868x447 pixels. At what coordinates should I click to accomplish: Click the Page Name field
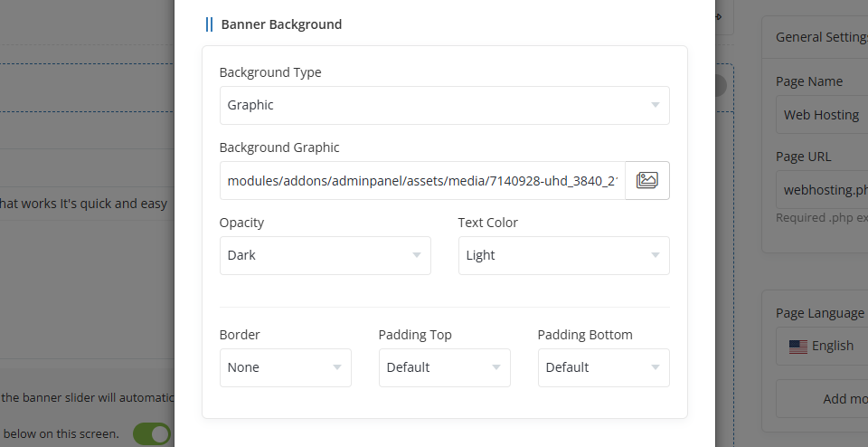[x=821, y=115]
